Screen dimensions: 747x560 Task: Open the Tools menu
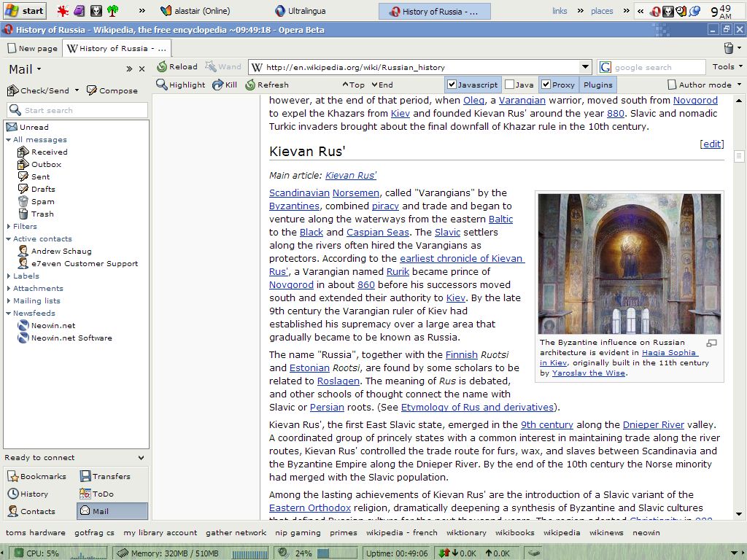pyautogui.click(x=727, y=67)
